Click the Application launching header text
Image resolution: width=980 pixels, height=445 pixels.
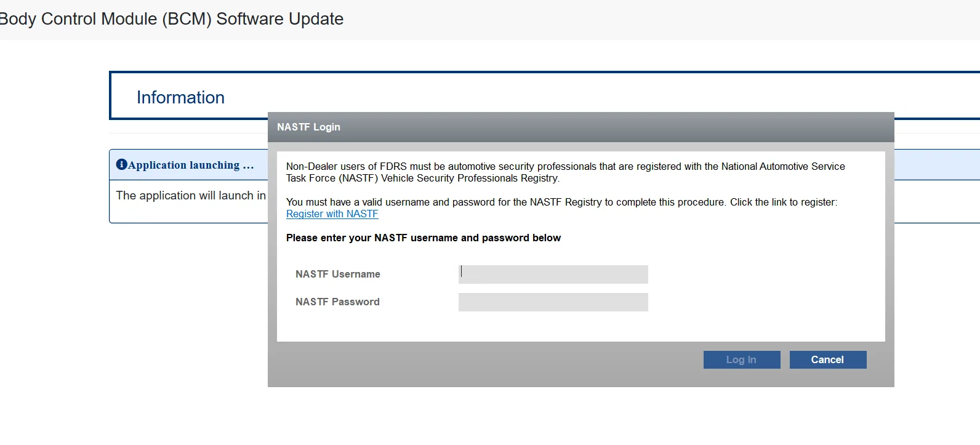[x=191, y=165]
